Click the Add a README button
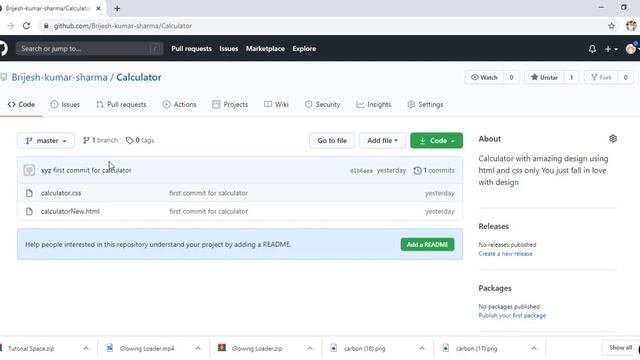The height and width of the screenshot is (360, 640). (x=427, y=244)
